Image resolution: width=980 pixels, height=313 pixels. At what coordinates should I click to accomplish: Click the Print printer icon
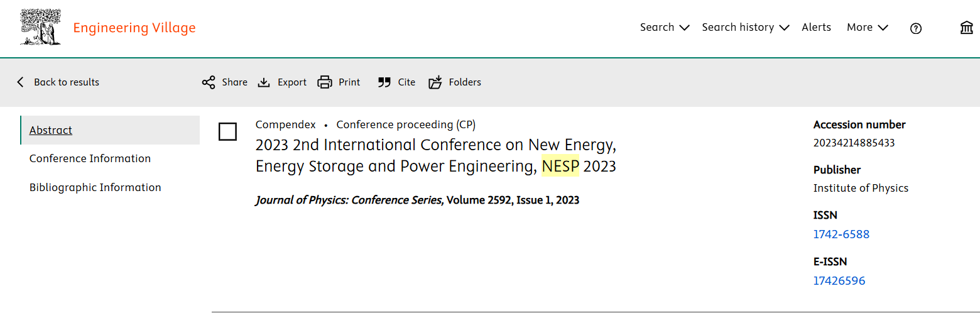tap(325, 82)
